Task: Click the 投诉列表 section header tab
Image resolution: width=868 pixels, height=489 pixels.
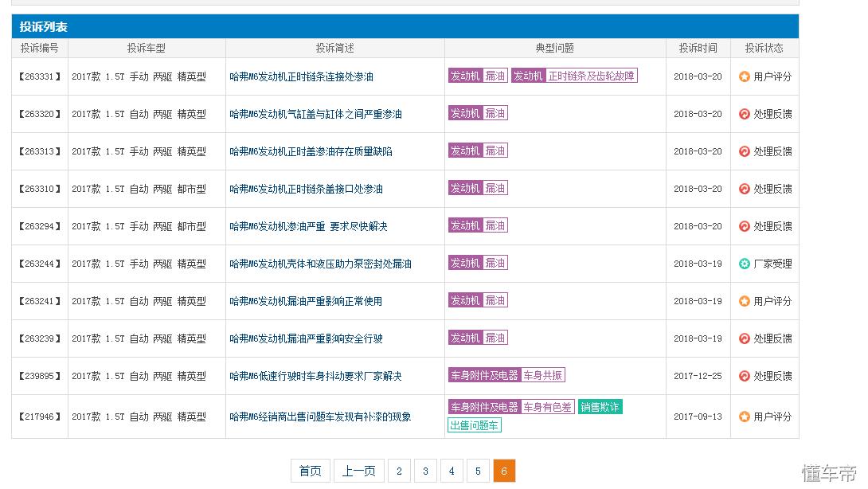Action: [45, 26]
